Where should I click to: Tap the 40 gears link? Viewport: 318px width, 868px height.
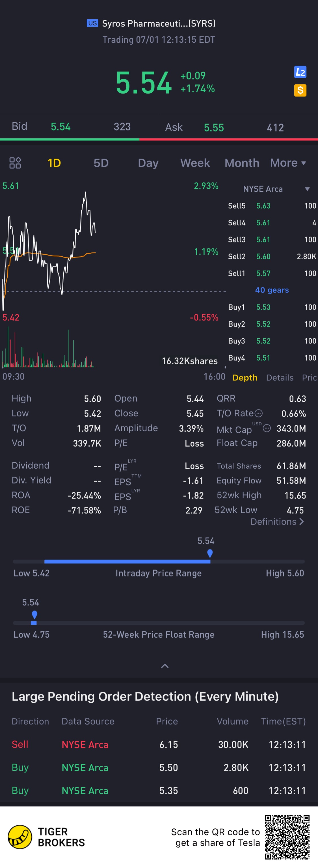[272, 290]
